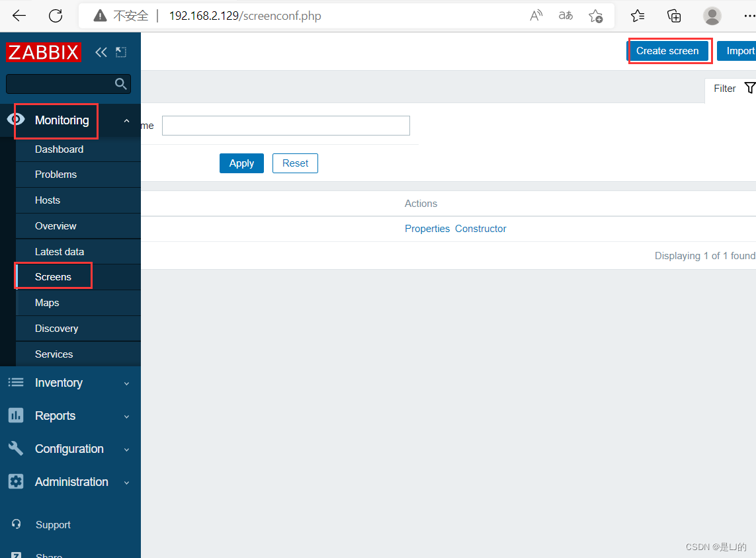Open Overview under Monitoring
Viewport: 756px width, 558px height.
[78, 226]
